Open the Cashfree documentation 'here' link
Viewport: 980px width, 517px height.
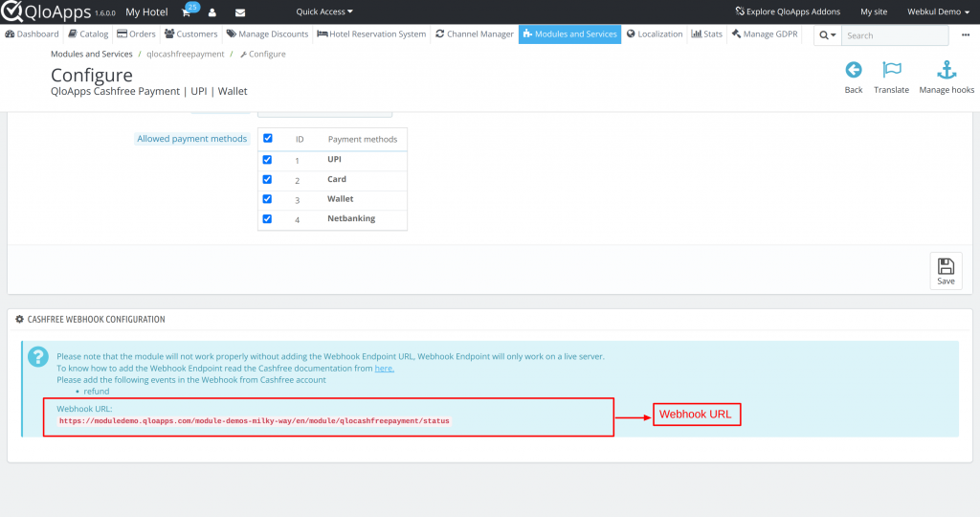[385, 369]
